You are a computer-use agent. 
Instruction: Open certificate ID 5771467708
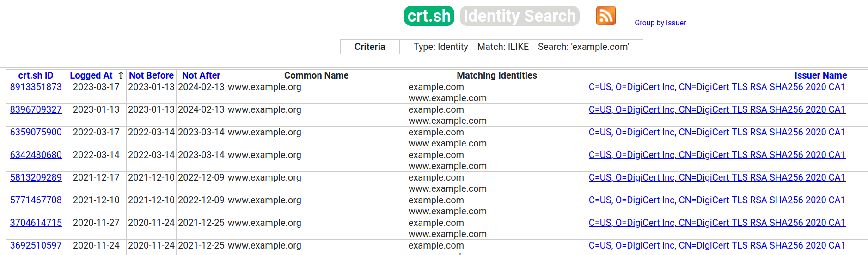point(36,200)
